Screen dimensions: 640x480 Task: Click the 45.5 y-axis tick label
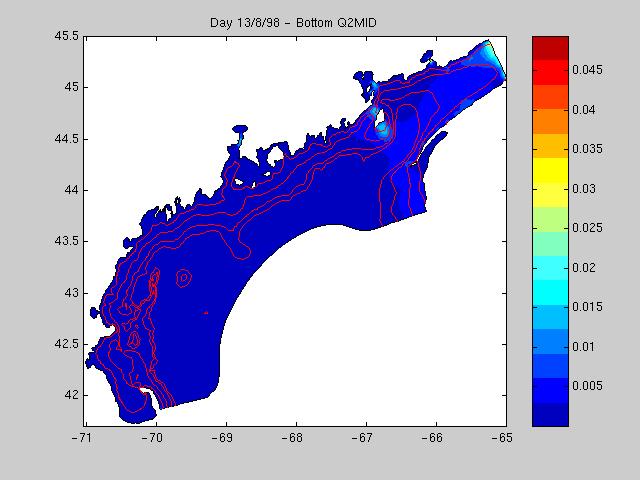click(x=66, y=36)
